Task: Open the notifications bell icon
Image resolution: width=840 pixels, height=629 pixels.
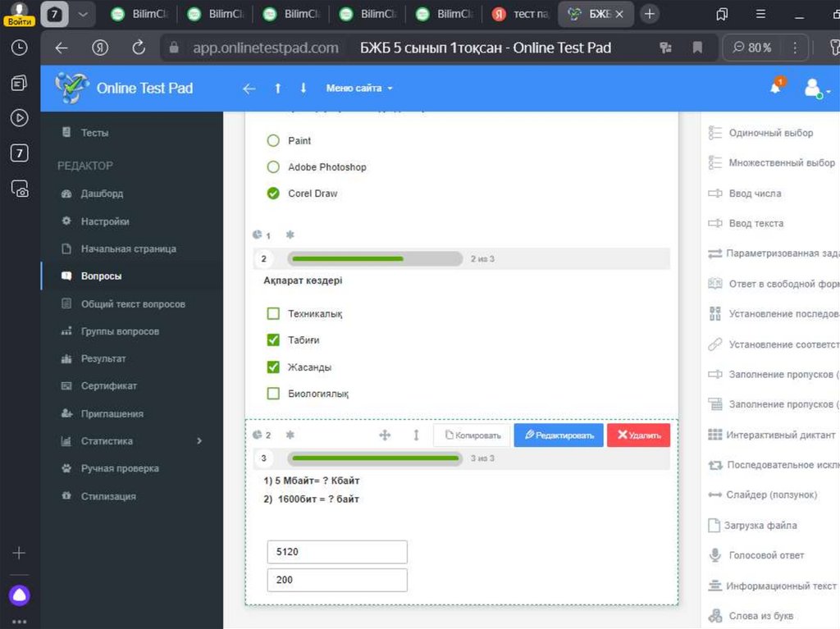Action: [x=776, y=87]
